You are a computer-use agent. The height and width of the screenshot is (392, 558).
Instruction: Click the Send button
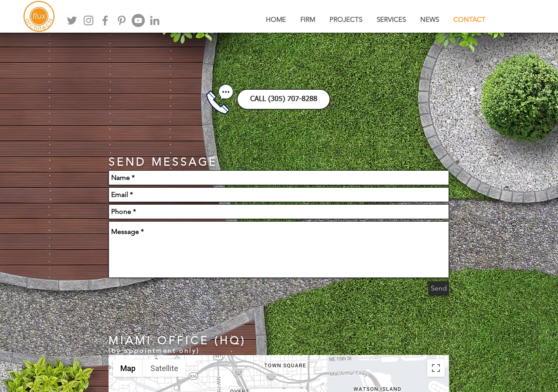pos(439,288)
